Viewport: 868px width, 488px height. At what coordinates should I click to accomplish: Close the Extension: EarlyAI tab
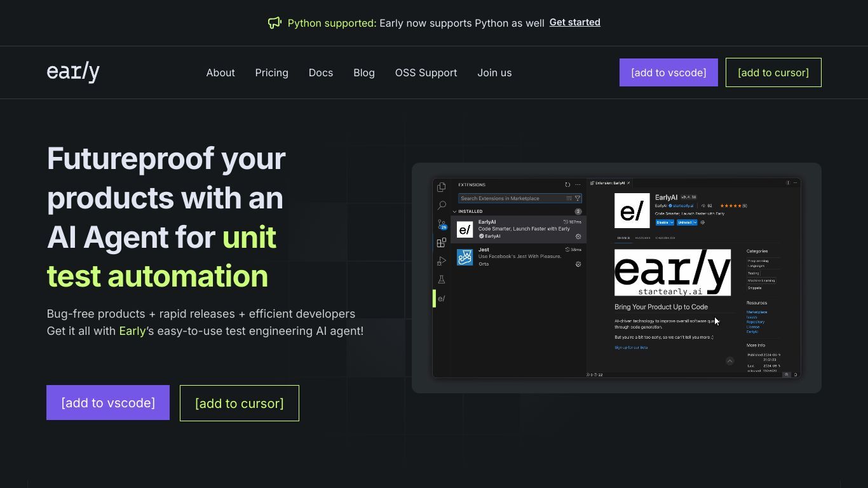(628, 183)
